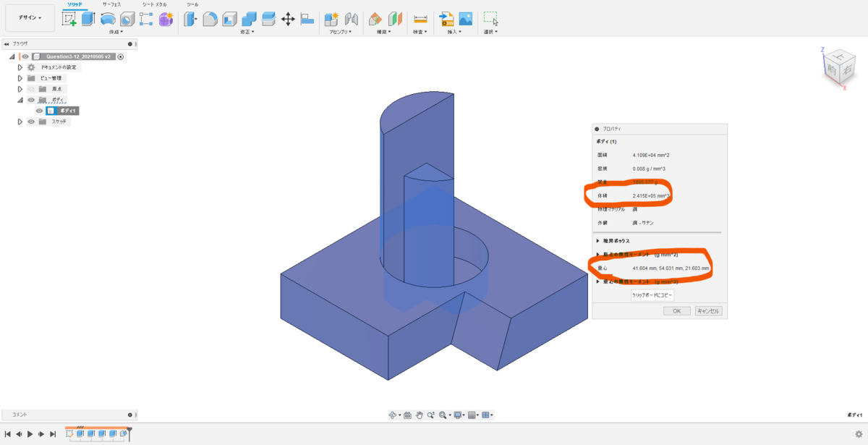This screenshot has height=445, width=868.
Task: Click the timeline Play button
Action: (30, 434)
